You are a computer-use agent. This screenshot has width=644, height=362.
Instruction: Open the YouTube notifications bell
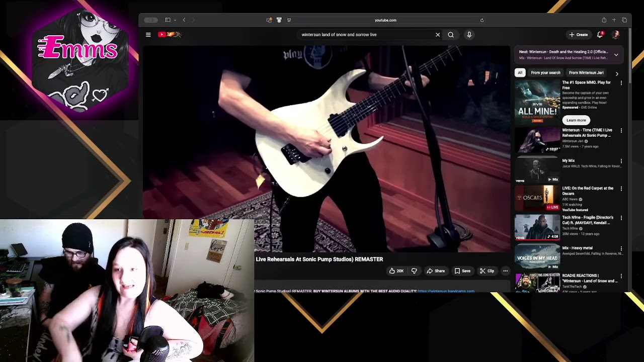tap(600, 35)
